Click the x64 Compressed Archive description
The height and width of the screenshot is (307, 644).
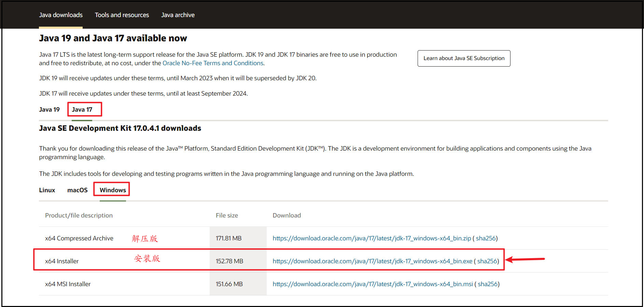79,238
